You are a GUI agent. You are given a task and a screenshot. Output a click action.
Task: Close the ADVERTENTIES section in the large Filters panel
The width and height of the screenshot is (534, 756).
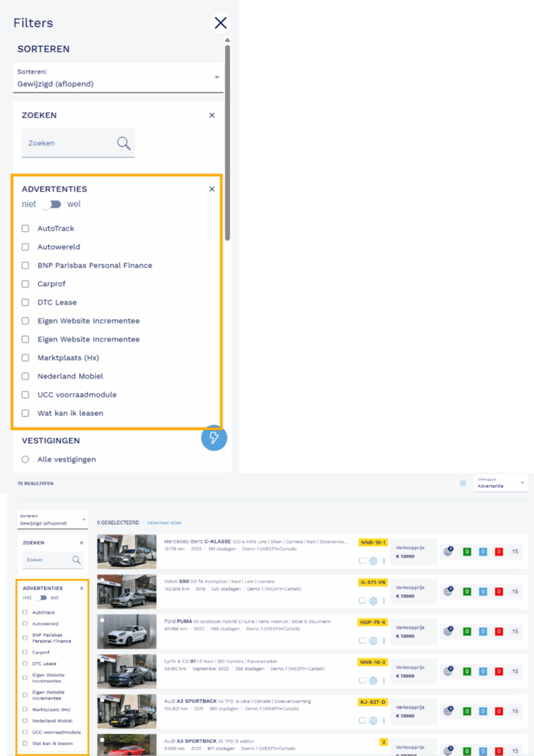(x=212, y=189)
